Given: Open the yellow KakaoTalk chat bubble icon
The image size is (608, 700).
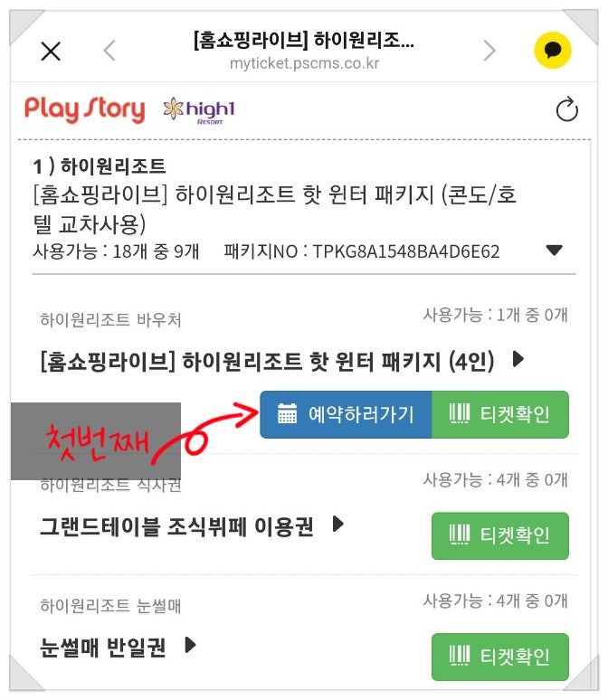Looking at the screenshot, I should (553, 50).
